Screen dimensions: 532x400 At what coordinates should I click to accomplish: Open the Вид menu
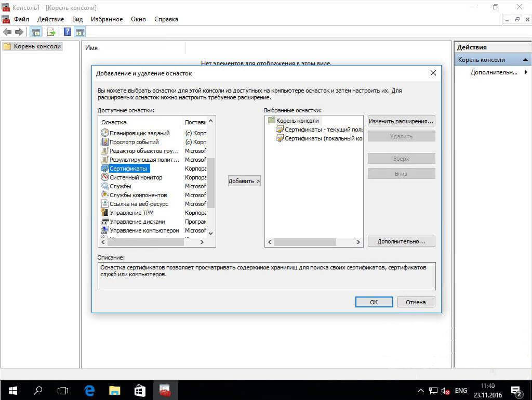point(77,19)
